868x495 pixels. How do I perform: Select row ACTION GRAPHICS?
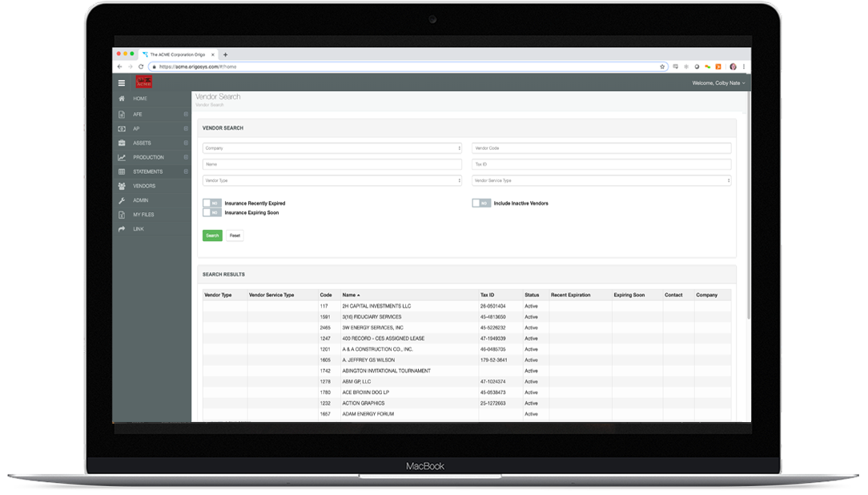click(467, 403)
